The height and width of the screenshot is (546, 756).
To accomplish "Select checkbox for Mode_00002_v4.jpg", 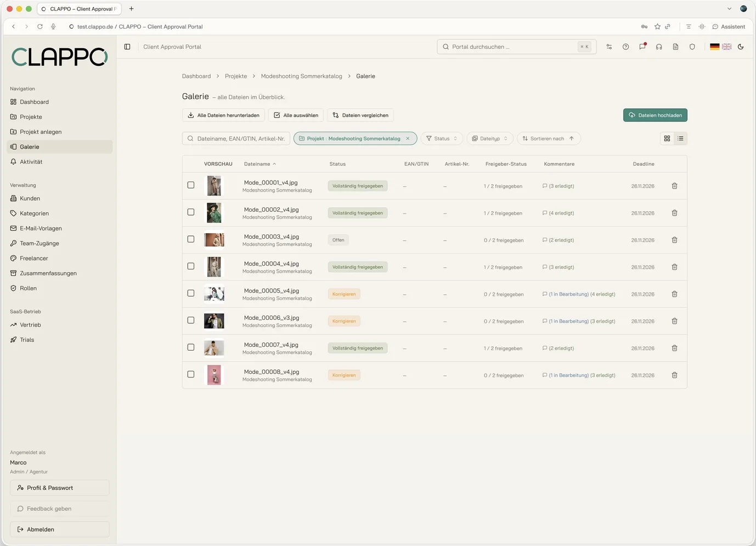I will click(x=191, y=212).
